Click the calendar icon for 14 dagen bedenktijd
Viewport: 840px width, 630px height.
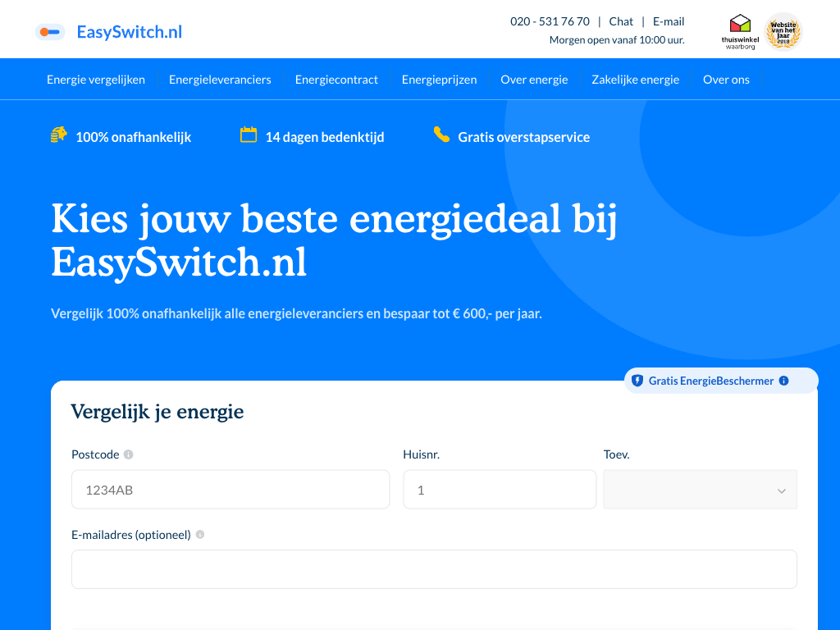[249, 135]
